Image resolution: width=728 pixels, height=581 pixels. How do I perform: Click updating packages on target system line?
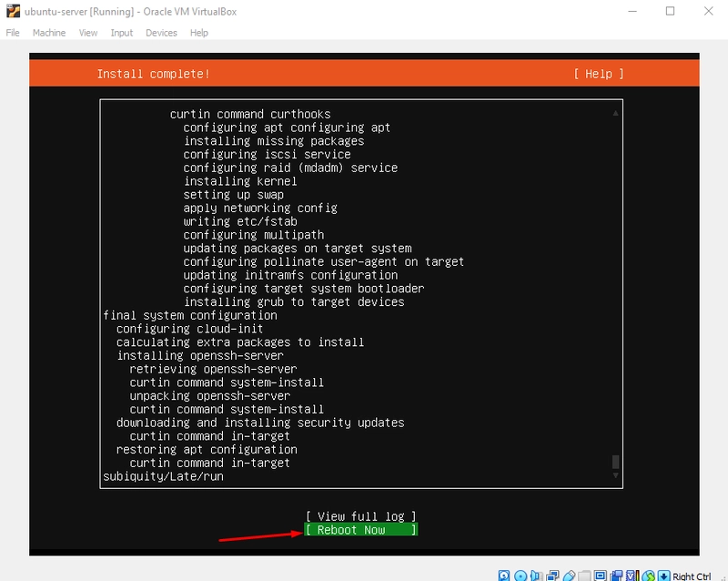tap(298, 249)
